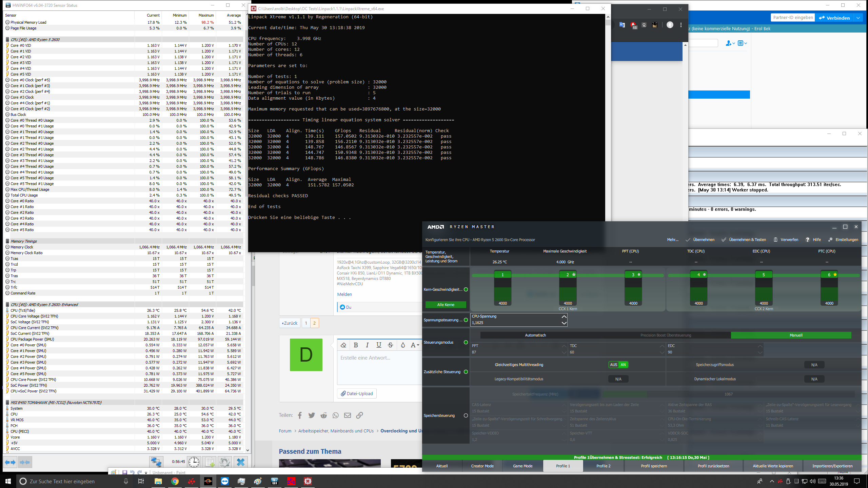The width and height of the screenshot is (868, 488).
Task: Switch to Creator Mode tab
Action: [x=482, y=466]
